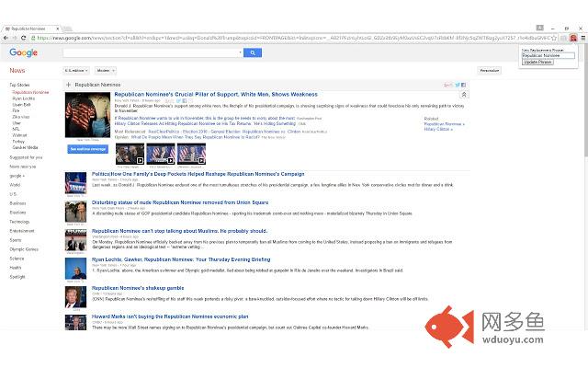Share section via Twitter icon in header

[x=458, y=86]
